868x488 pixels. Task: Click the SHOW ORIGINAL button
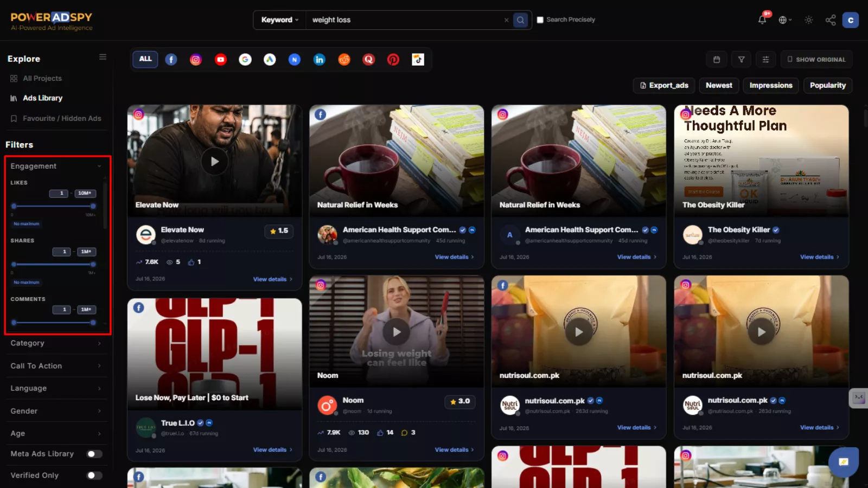point(816,60)
